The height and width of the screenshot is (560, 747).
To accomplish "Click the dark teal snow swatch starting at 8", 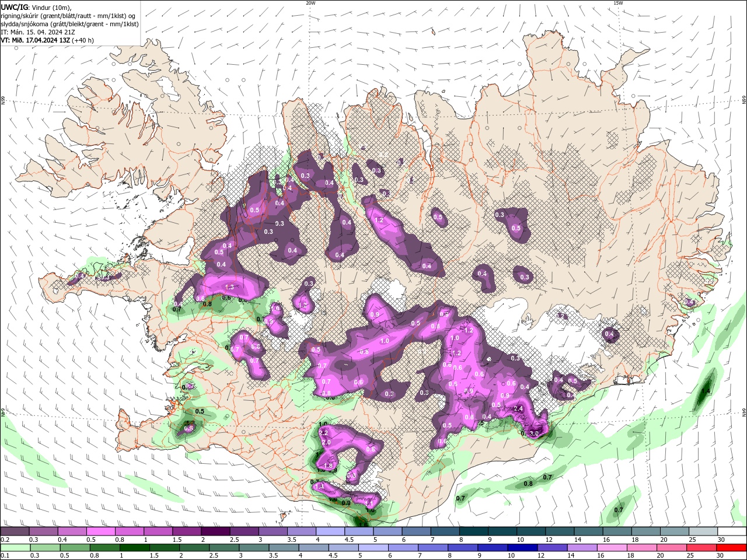I will pyautogui.click(x=473, y=531).
